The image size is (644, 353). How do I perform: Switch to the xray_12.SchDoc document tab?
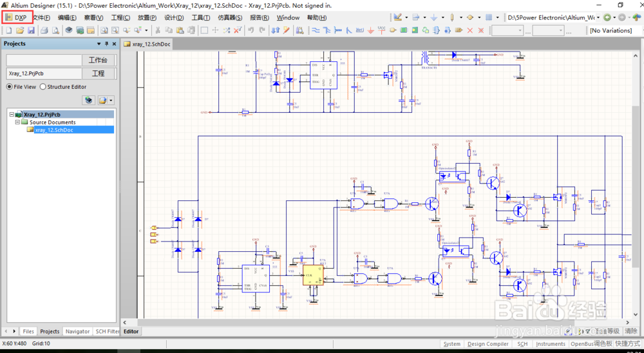[x=147, y=44]
